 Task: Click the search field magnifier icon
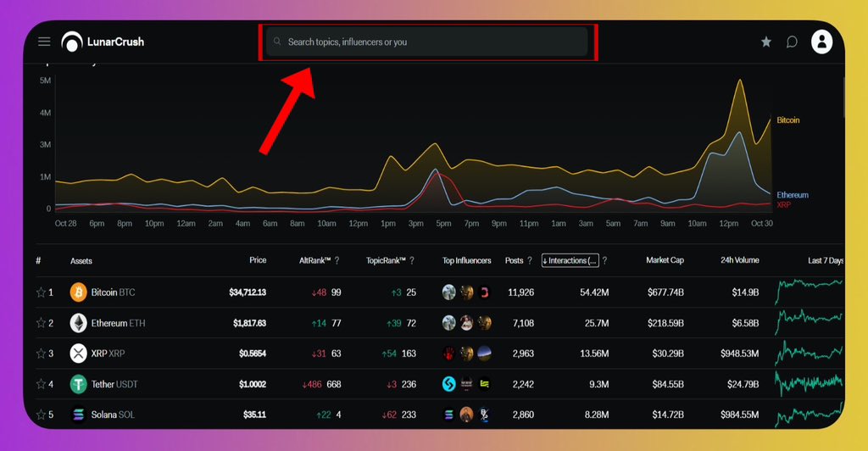click(277, 42)
